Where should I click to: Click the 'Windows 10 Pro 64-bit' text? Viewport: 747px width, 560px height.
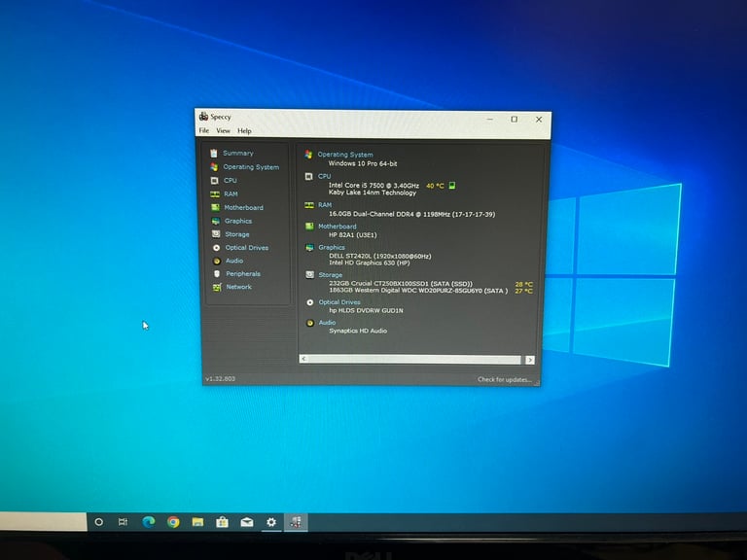363,163
